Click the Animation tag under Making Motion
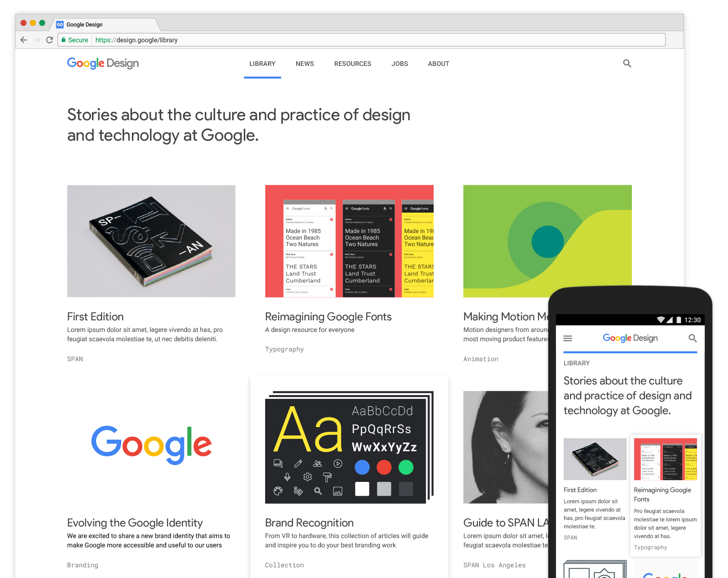Viewport: 728px width, 578px height. pos(481,359)
